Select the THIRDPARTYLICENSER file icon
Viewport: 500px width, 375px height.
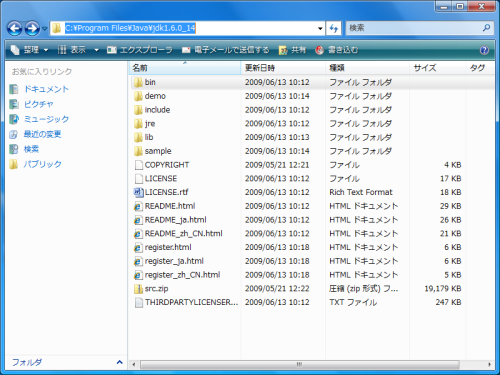pyautogui.click(x=138, y=302)
